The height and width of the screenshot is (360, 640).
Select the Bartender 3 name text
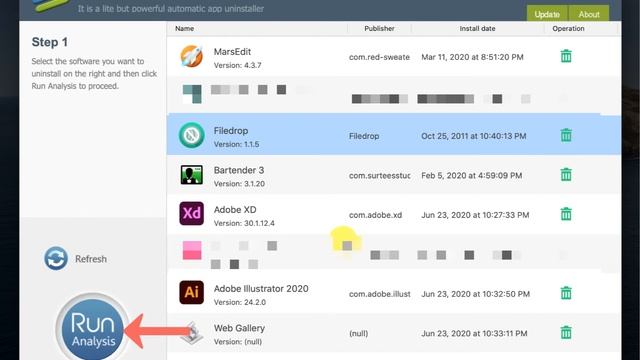[x=239, y=170]
